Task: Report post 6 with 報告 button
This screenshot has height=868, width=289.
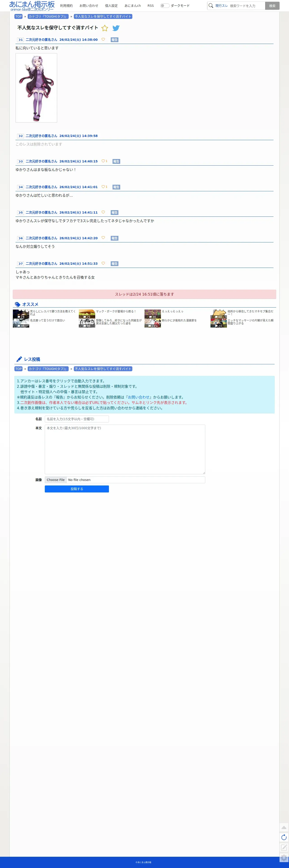Action: click(115, 238)
